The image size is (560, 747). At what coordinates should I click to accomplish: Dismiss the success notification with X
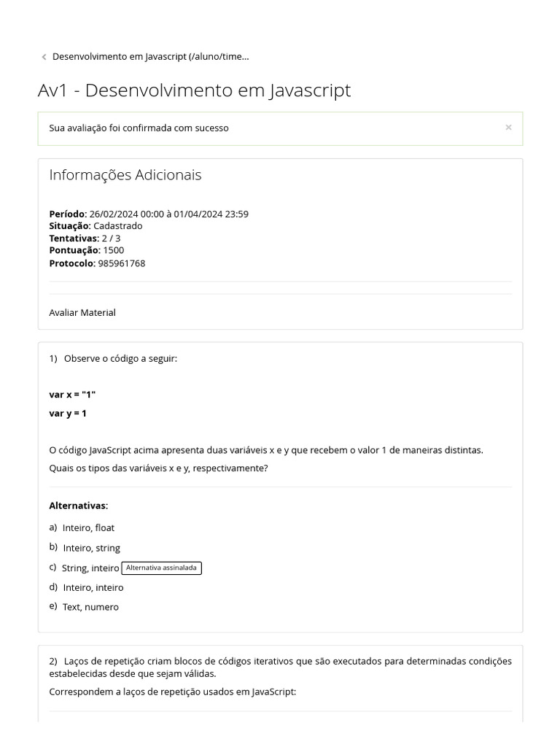508,128
